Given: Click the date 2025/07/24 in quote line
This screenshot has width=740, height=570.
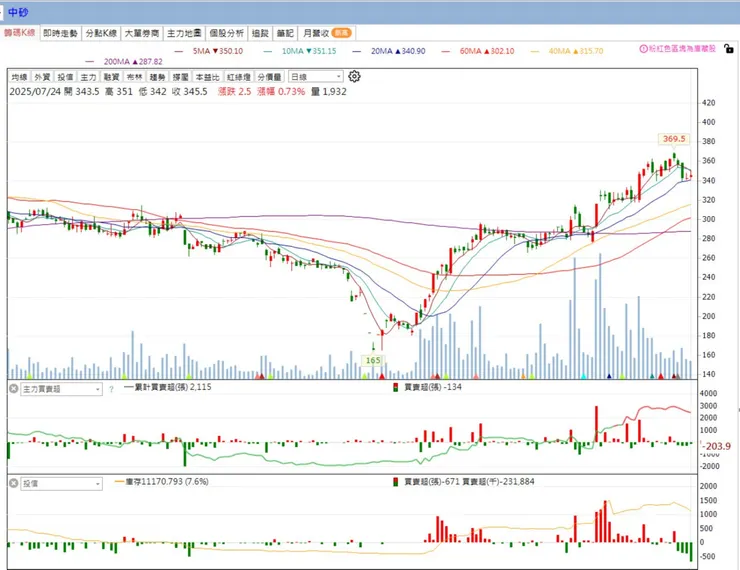Looking at the screenshot, I should 35,92.
